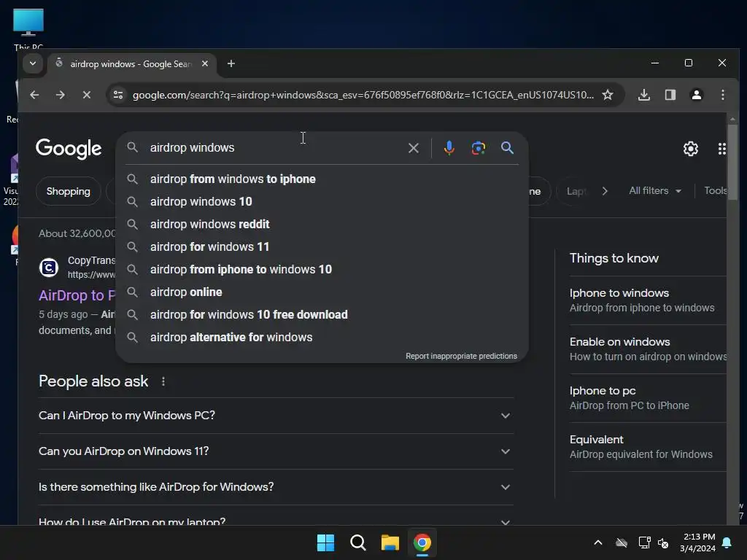Select suggestion airdrop from iphone to windows 10
The image size is (747, 560).
pyautogui.click(x=322, y=270)
